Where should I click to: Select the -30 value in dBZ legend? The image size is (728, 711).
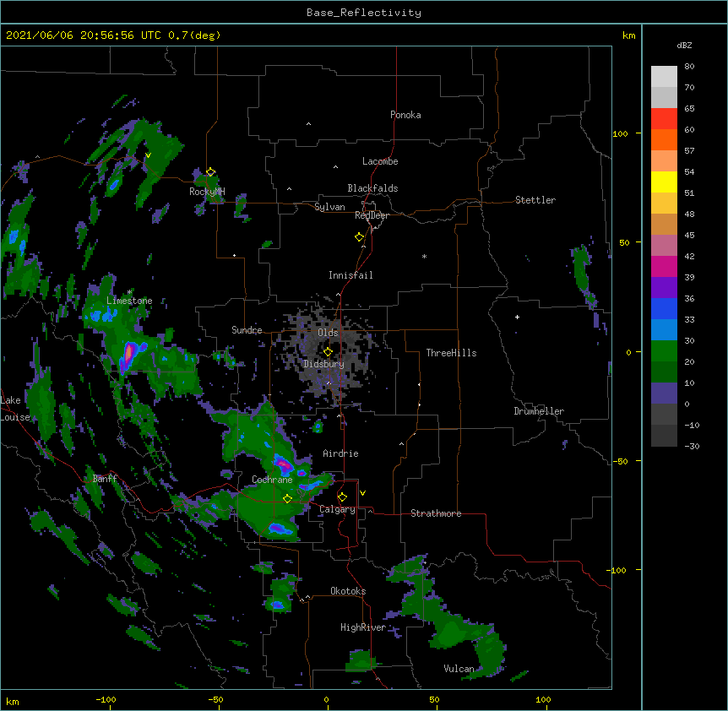click(x=692, y=446)
